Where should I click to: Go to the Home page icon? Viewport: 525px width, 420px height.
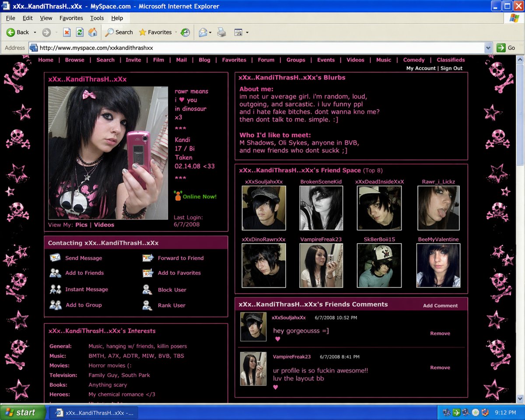pos(93,32)
